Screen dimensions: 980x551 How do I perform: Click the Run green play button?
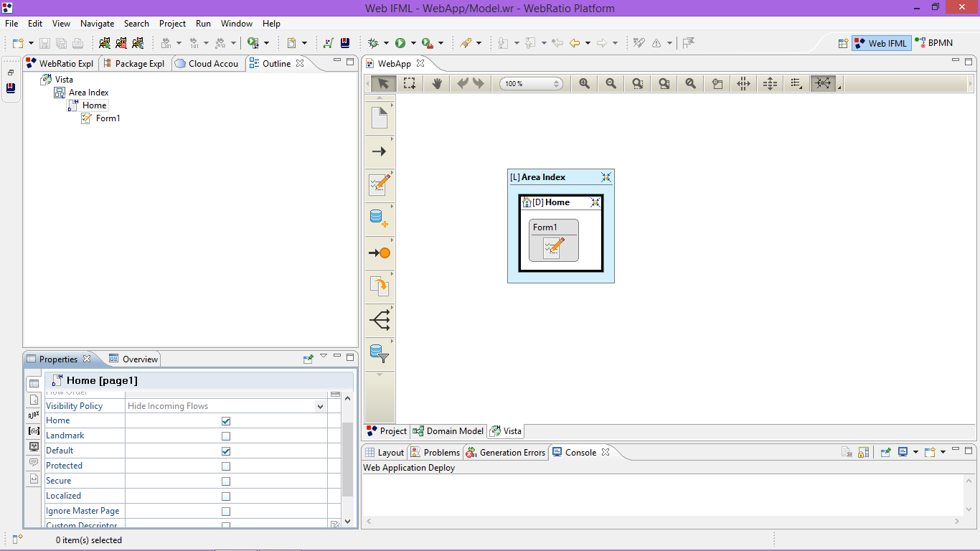point(400,43)
